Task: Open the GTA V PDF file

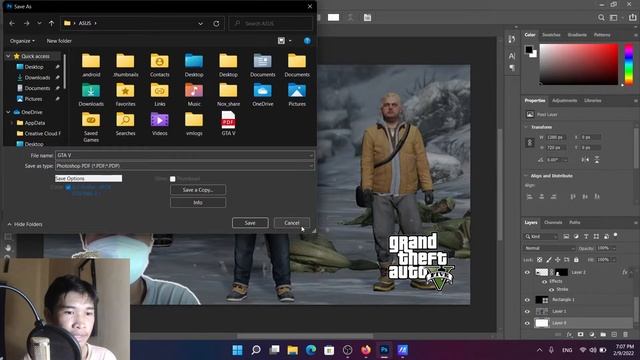Action: coord(228,123)
